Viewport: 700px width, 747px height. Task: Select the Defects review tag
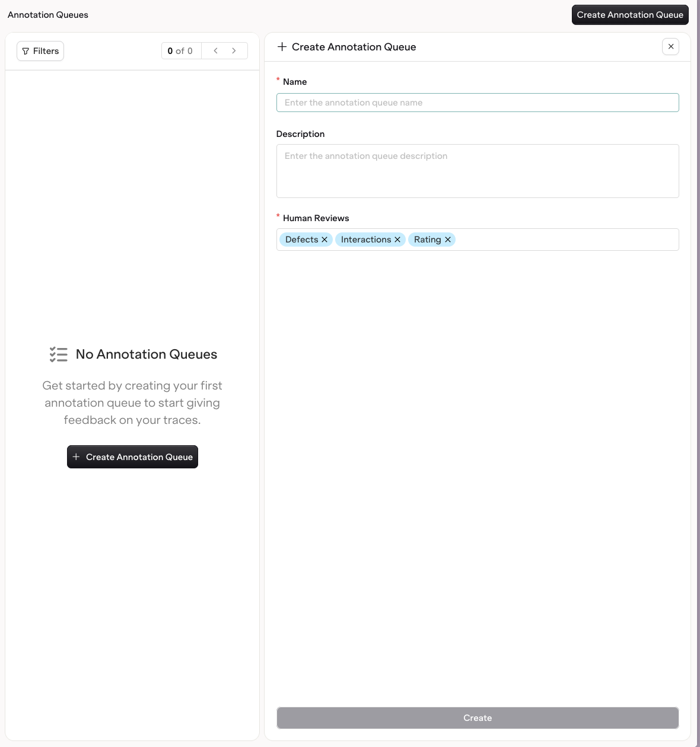click(x=301, y=240)
